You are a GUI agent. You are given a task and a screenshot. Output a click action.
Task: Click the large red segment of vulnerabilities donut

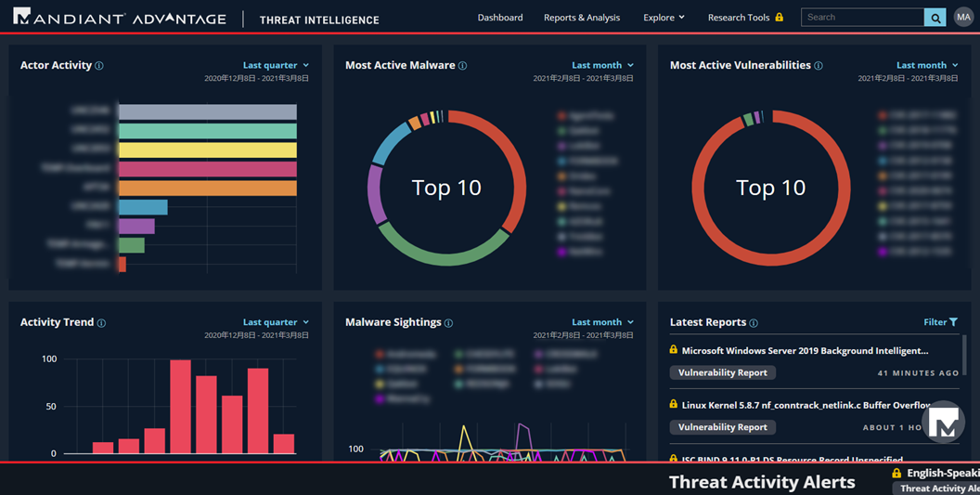(x=770, y=259)
